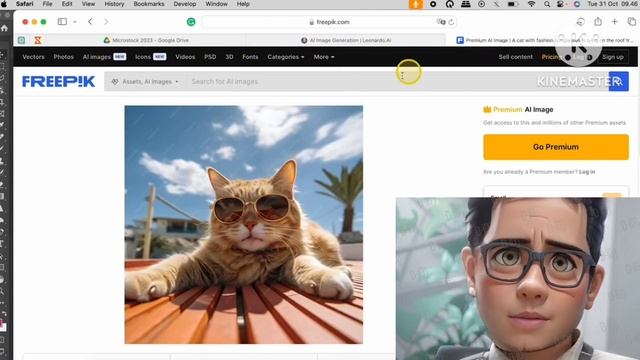This screenshot has width=640, height=360.
Task: Open 3D in Freepik navigation
Action: (229, 57)
